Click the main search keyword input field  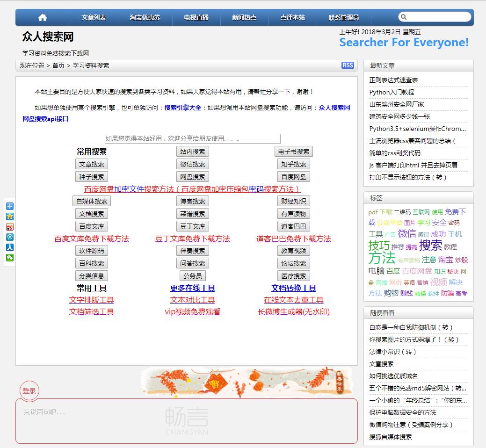point(192,138)
